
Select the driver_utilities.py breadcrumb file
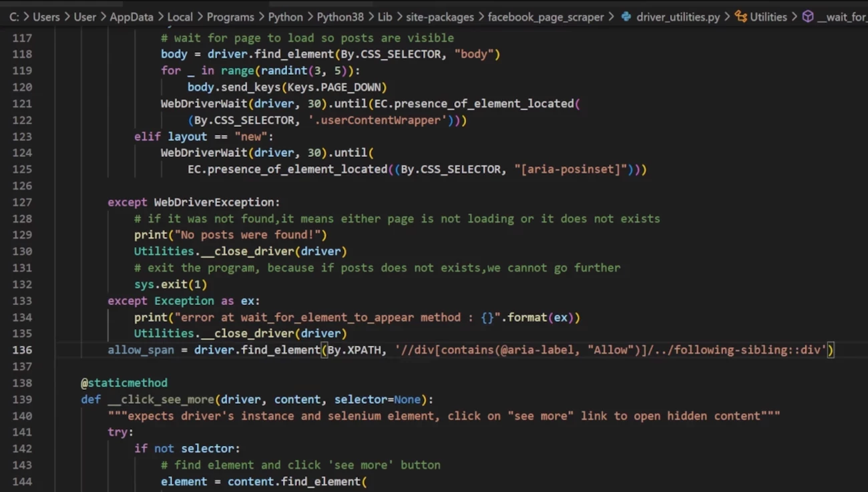tap(678, 17)
